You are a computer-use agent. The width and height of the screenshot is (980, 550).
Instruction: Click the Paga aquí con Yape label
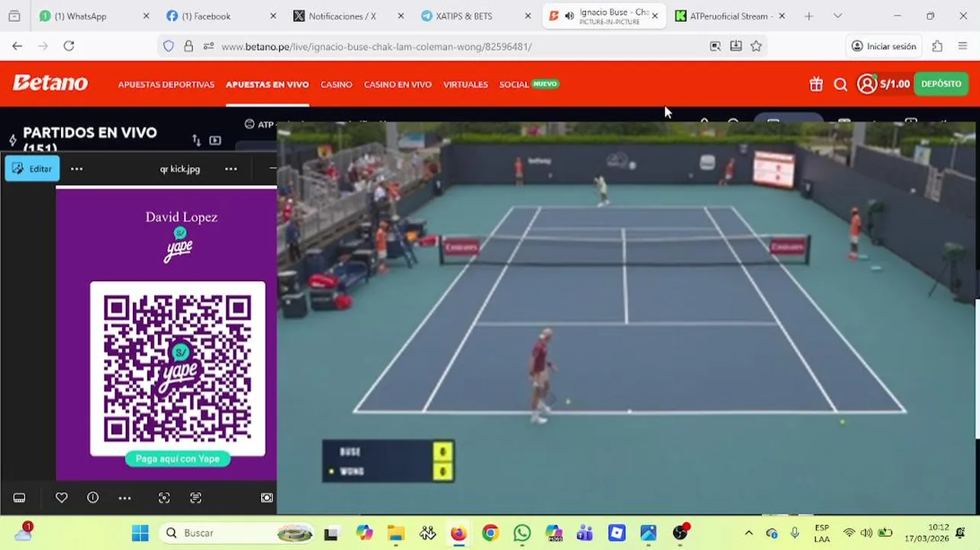(x=178, y=458)
